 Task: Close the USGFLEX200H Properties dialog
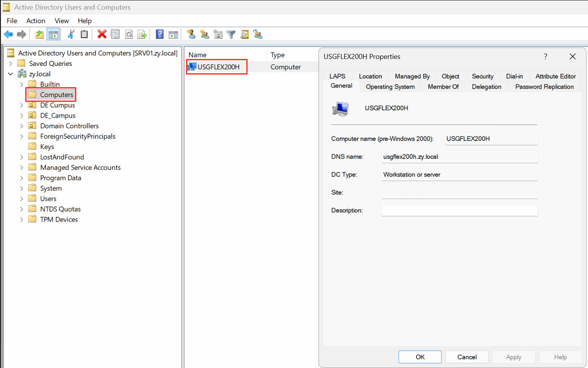click(x=572, y=56)
